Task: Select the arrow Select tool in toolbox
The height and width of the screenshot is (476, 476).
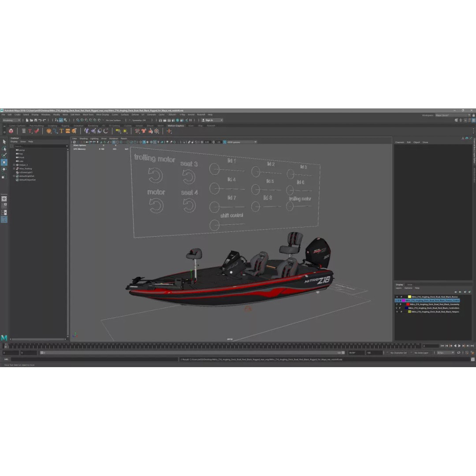Action: click(x=4, y=142)
